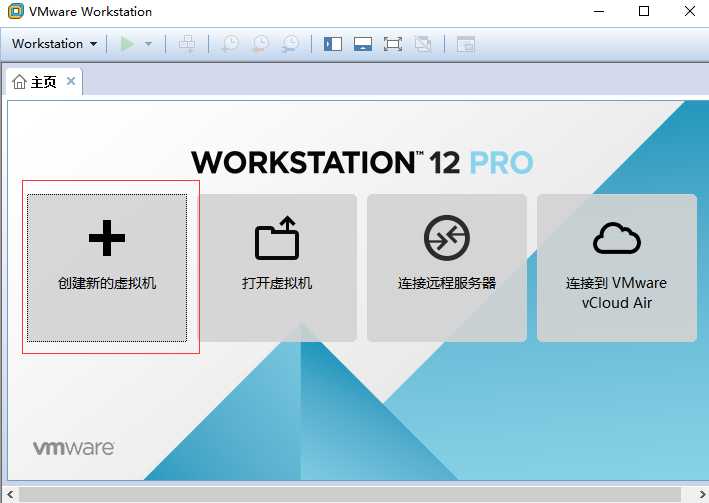Click 创建新的虚拟机 tile

click(107, 268)
